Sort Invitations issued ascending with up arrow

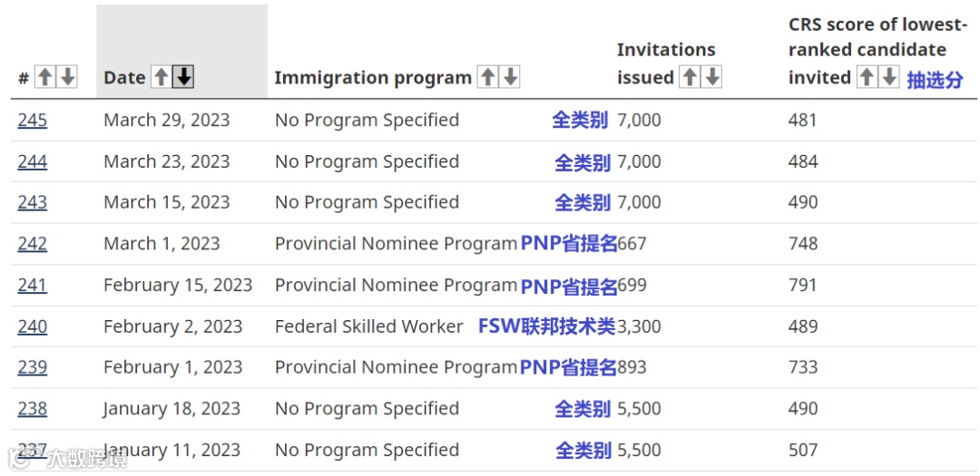pos(690,78)
